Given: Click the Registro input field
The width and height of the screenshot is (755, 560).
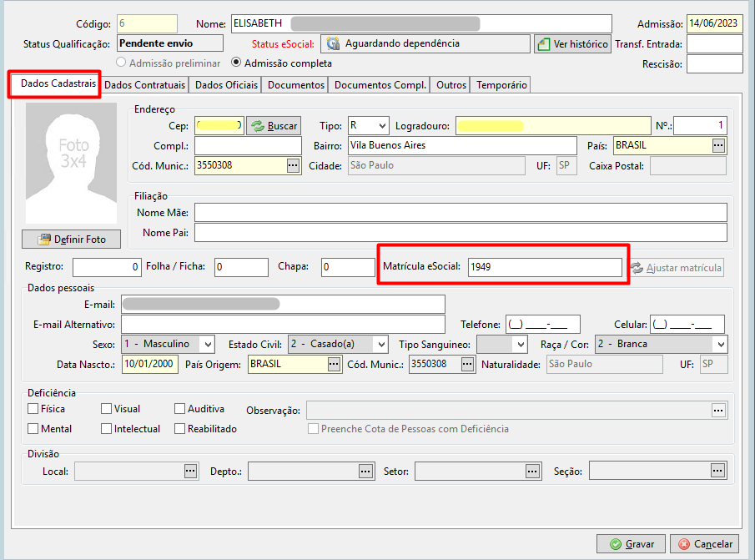Looking at the screenshot, I should (x=107, y=267).
